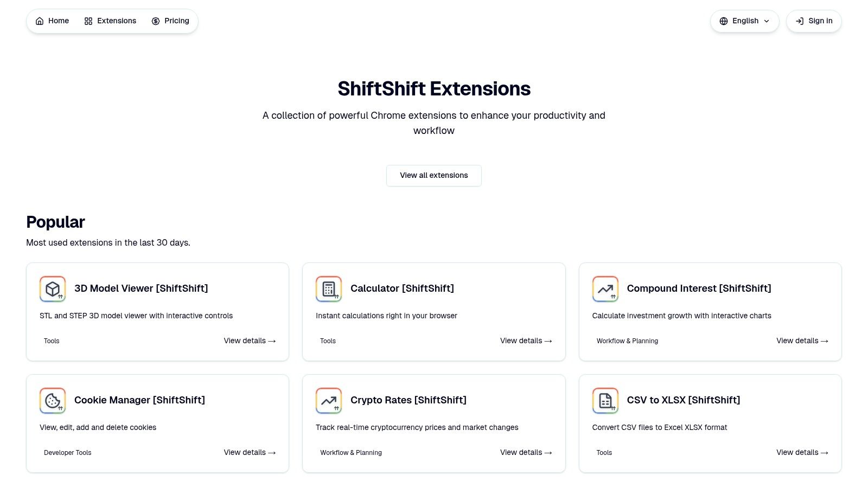Viewport: 868px width, 488px height.
Task: Click the View all extensions button
Action: [433, 175]
